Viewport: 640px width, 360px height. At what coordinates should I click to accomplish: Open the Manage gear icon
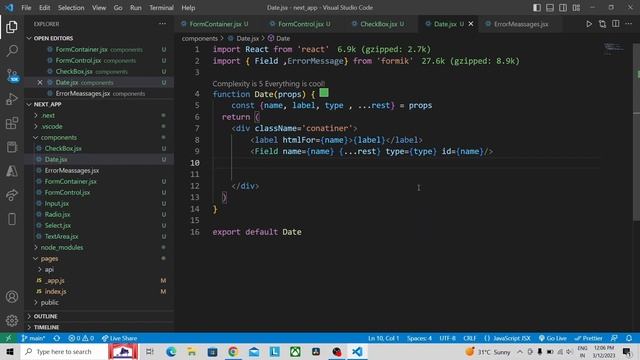click(x=12, y=320)
